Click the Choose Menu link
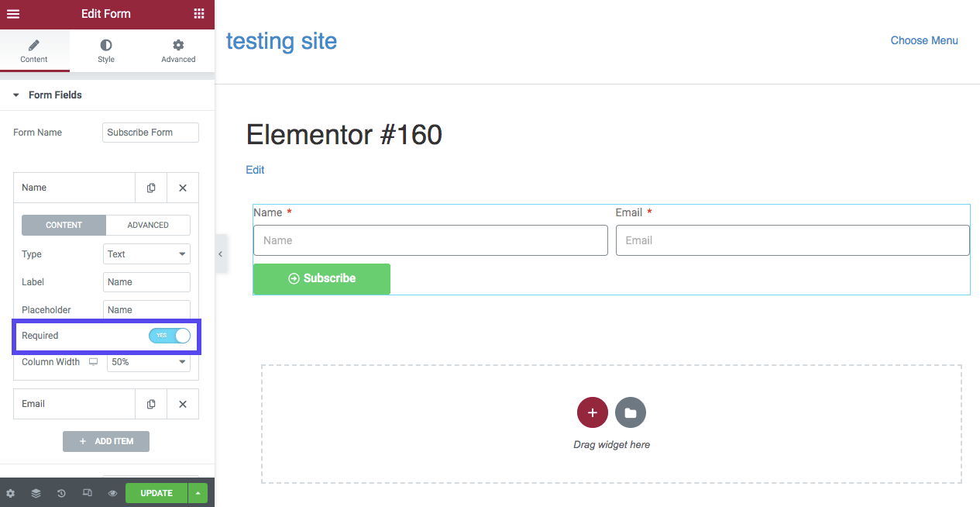The height and width of the screenshot is (507, 980). (x=923, y=40)
